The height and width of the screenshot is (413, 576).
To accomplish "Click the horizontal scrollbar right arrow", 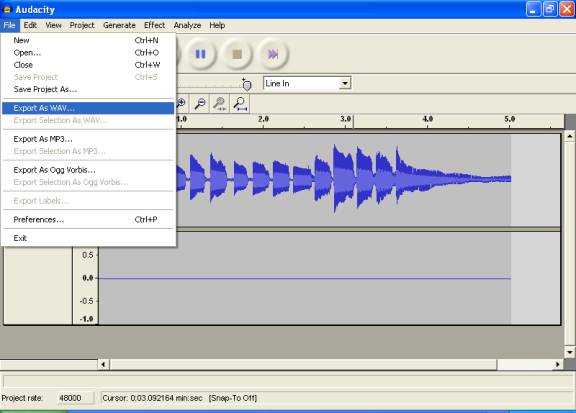I will pyautogui.click(x=558, y=364).
